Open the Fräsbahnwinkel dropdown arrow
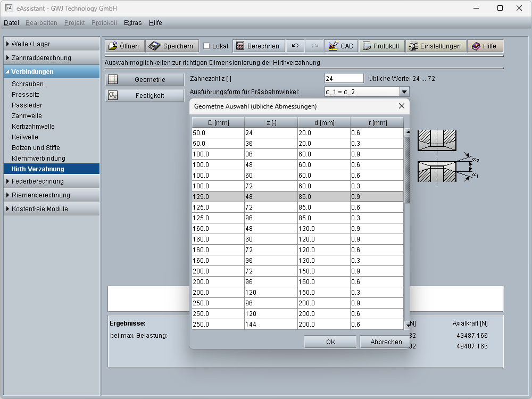Screen dimensions: 532x399 (404, 92)
